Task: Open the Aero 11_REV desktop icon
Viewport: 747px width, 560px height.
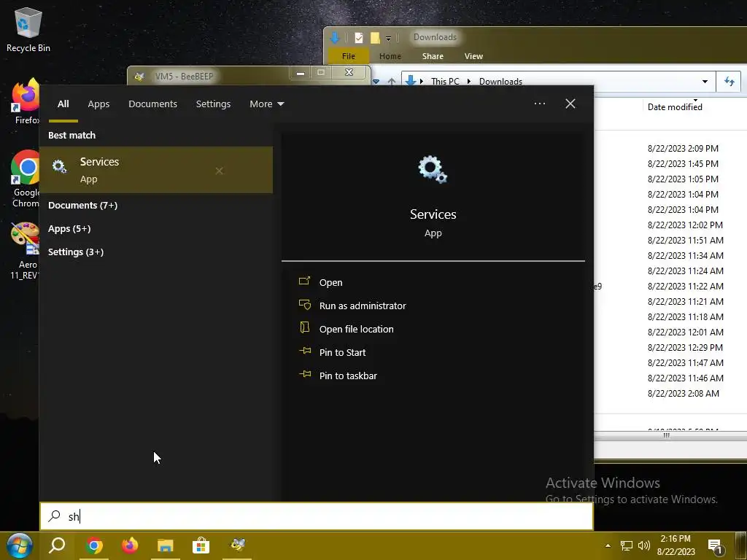Action: [26, 251]
